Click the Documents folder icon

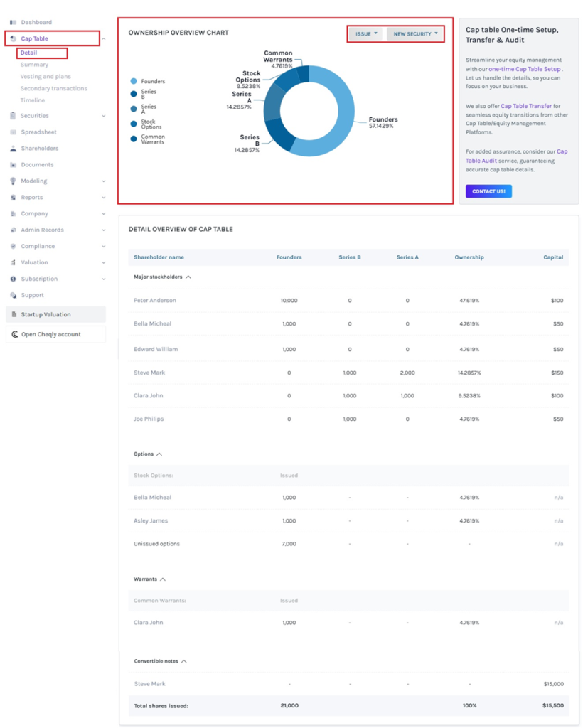[x=13, y=165]
